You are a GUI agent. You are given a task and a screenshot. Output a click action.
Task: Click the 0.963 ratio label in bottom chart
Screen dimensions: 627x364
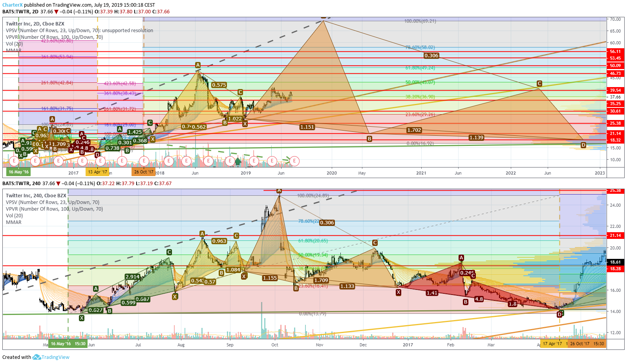(219, 241)
